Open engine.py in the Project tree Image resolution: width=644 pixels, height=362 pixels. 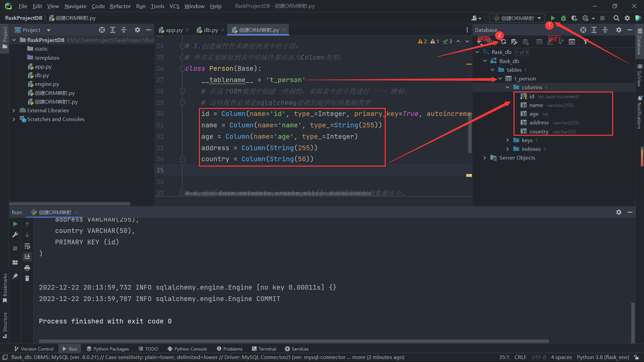click(x=47, y=84)
